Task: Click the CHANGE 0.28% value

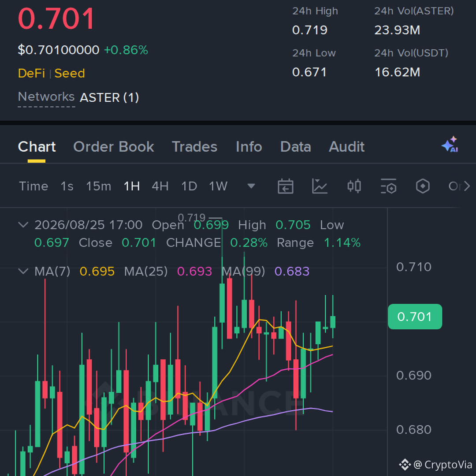Action: pyautogui.click(x=249, y=243)
